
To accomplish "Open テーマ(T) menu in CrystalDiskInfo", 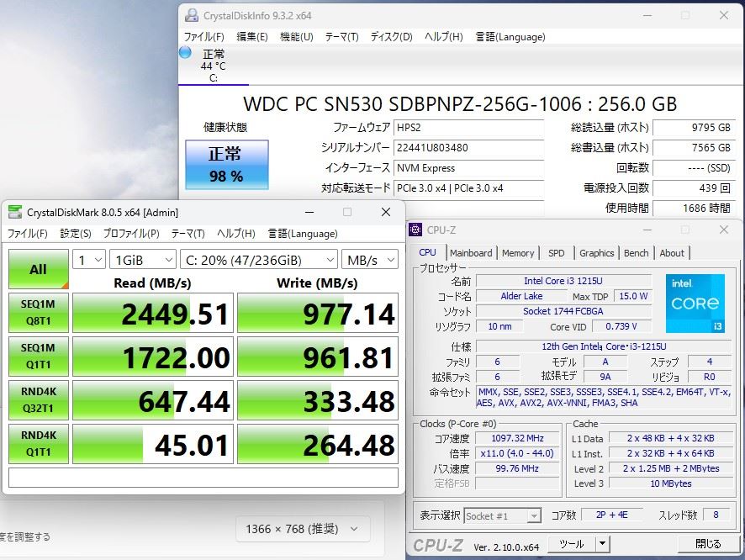I will [341, 36].
